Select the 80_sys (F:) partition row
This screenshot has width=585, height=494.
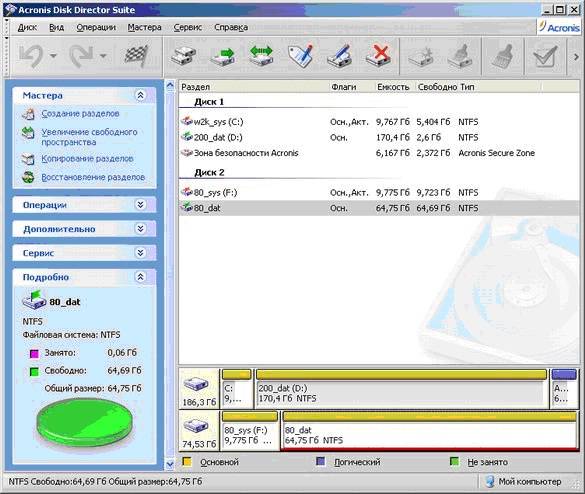coord(379,193)
